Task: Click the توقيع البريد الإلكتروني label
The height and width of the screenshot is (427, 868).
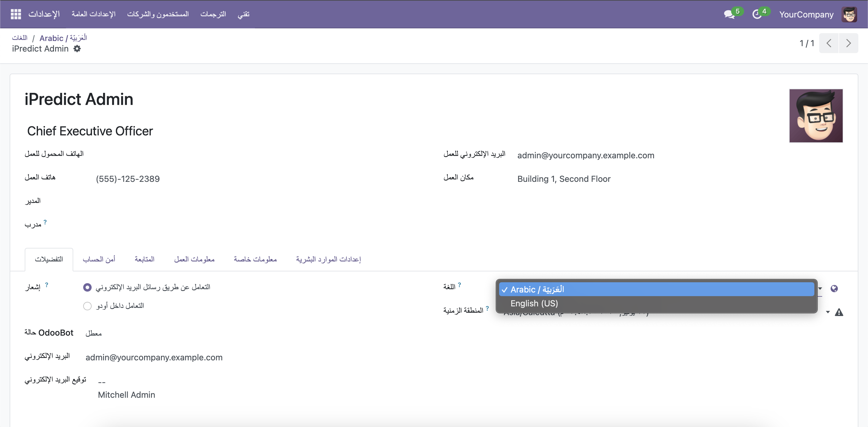Action: pos(55,380)
